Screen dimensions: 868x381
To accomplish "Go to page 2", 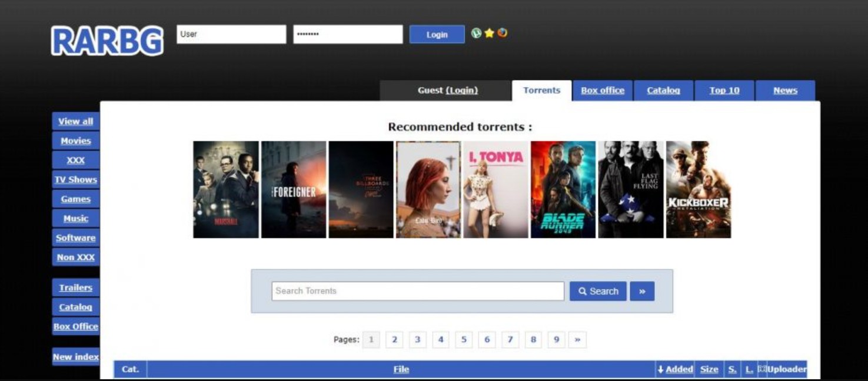I will click(x=394, y=339).
